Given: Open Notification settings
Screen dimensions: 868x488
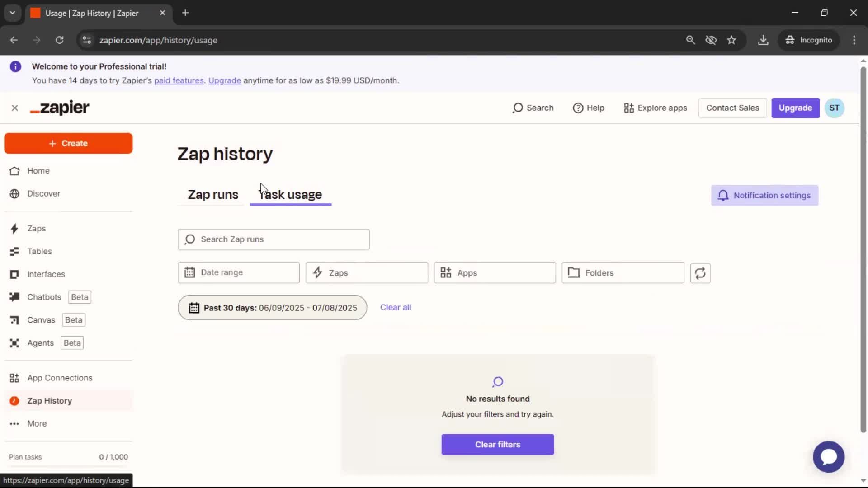Looking at the screenshot, I should 764,196.
